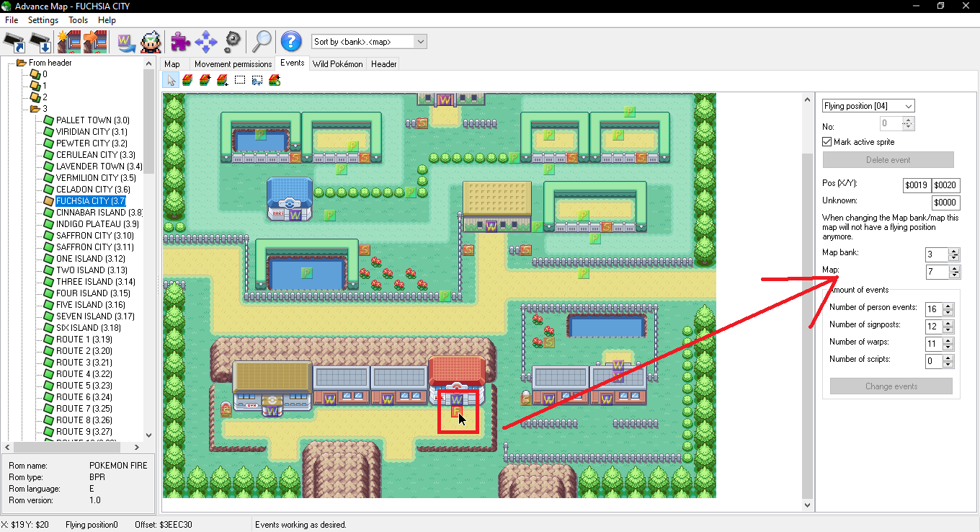
Task: Click the magnifying glass toolbar icon
Action: [x=261, y=42]
